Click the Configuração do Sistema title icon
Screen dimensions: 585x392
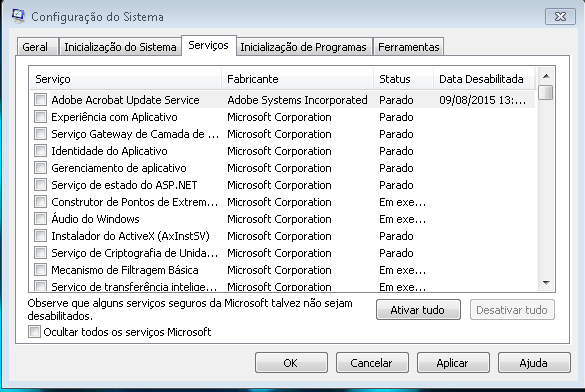pos(18,16)
